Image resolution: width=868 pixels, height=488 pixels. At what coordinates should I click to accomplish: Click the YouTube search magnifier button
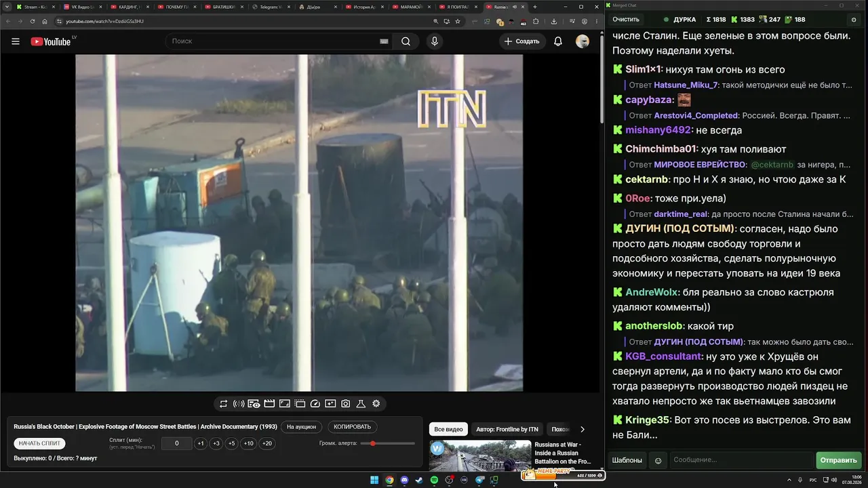click(x=406, y=41)
